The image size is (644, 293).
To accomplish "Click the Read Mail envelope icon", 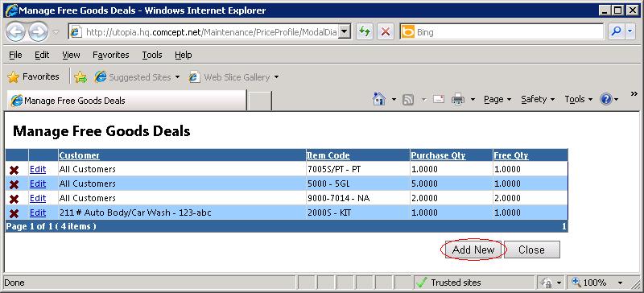I will click(x=439, y=99).
